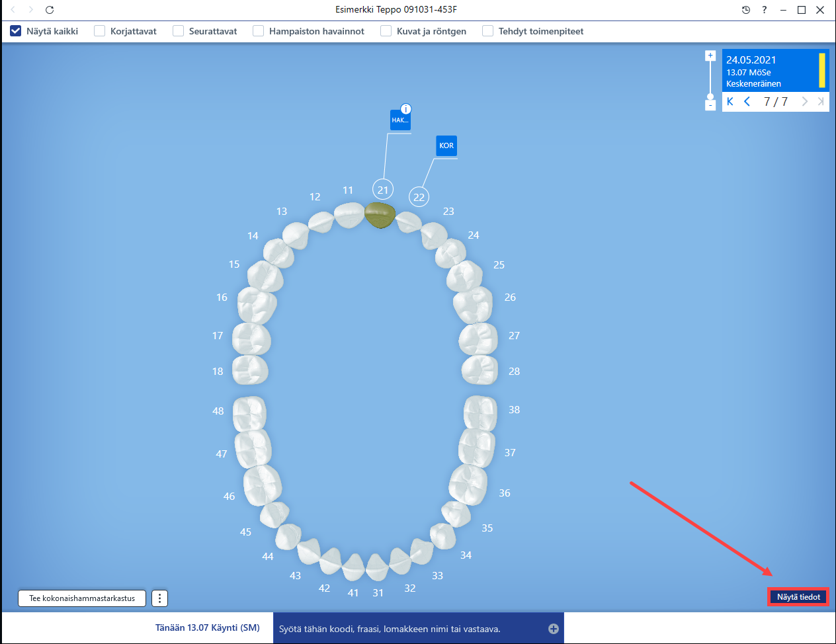Select the discolored tooth 21 image
This screenshot has height=644, width=836.
[380, 216]
